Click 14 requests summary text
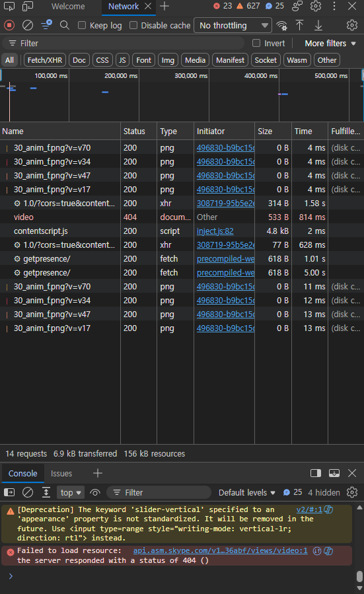This screenshot has height=594, width=364. click(26, 453)
